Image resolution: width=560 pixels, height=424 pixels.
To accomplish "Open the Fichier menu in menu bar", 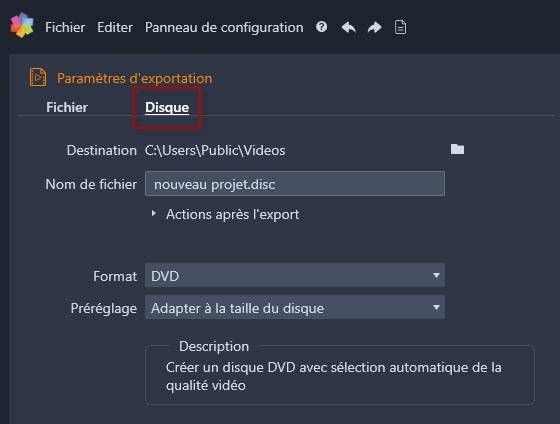I will point(65,28).
